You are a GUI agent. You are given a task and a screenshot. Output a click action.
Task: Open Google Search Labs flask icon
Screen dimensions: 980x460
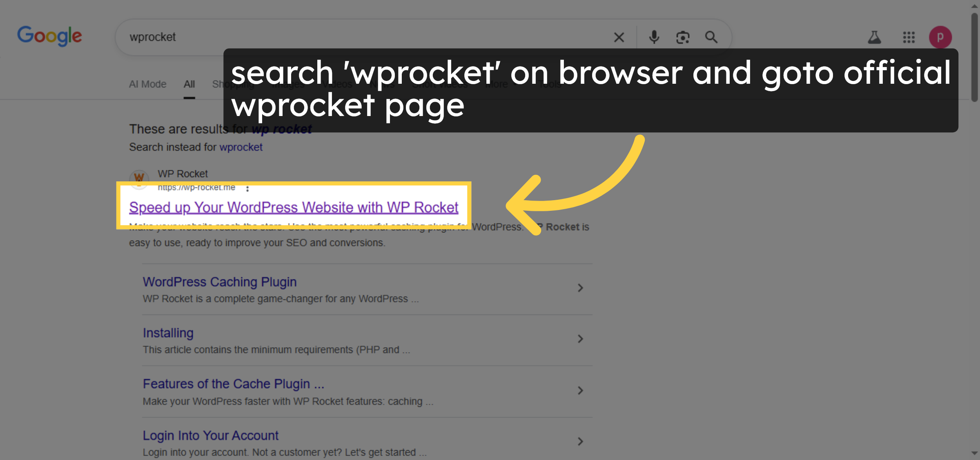point(875,37)
